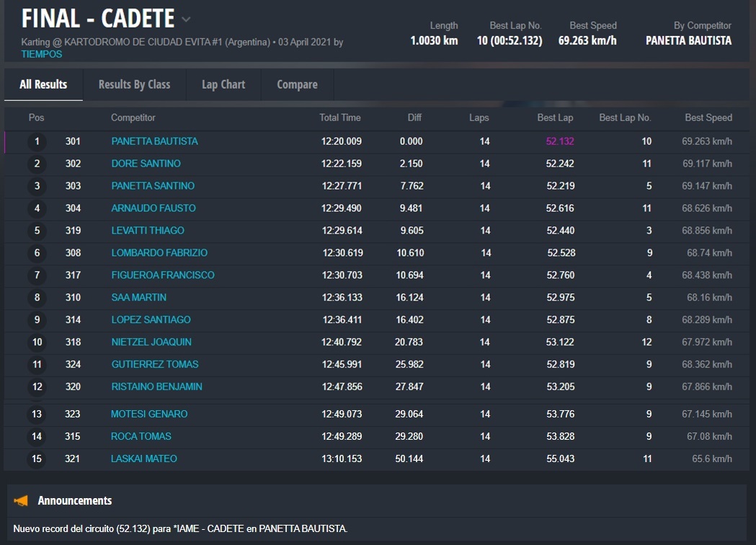
Task: Open LOMBARDO FABRIZIO's profile link
Action: pos(159,253)
